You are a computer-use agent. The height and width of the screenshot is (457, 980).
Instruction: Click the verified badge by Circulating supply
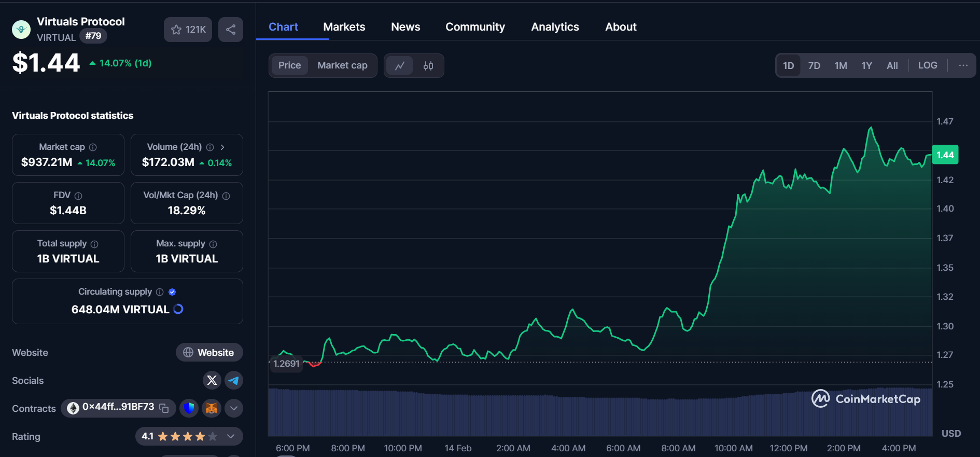click(x=172, y=292)
